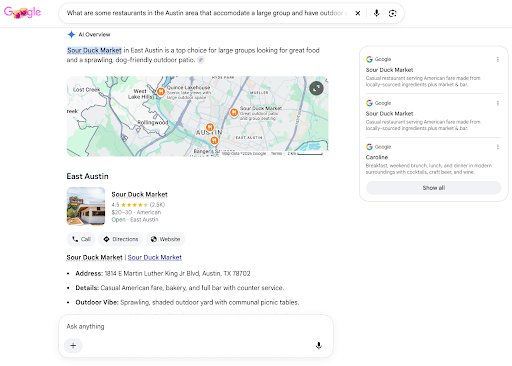Image resolution: width=512 pixels, height=366 pixels.
Task: Click the Google logo
Action: 22,12
